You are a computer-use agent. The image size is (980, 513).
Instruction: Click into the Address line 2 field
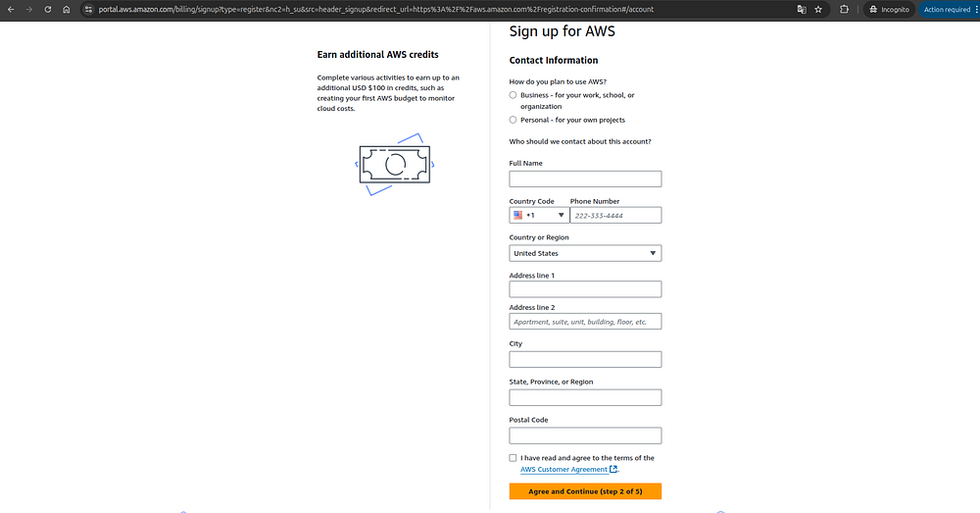[585, 322]
